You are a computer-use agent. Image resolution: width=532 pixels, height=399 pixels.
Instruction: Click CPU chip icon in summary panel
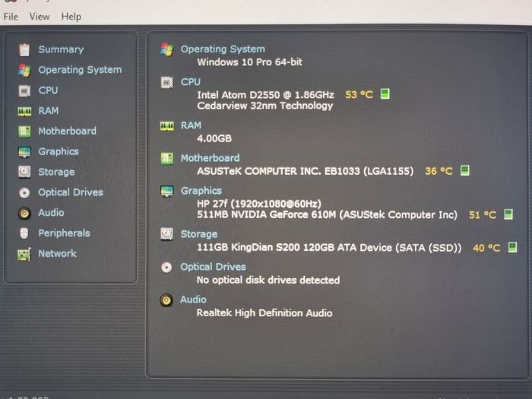click(x=166, y=82)
